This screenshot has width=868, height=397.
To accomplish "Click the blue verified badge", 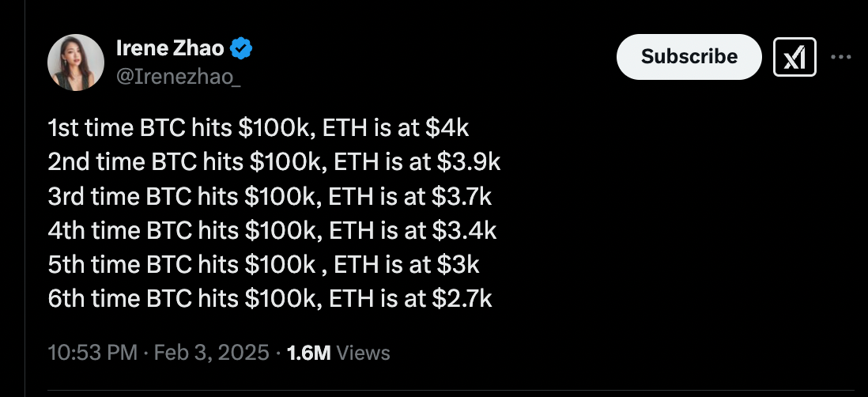I will click(x=241, y=49).
